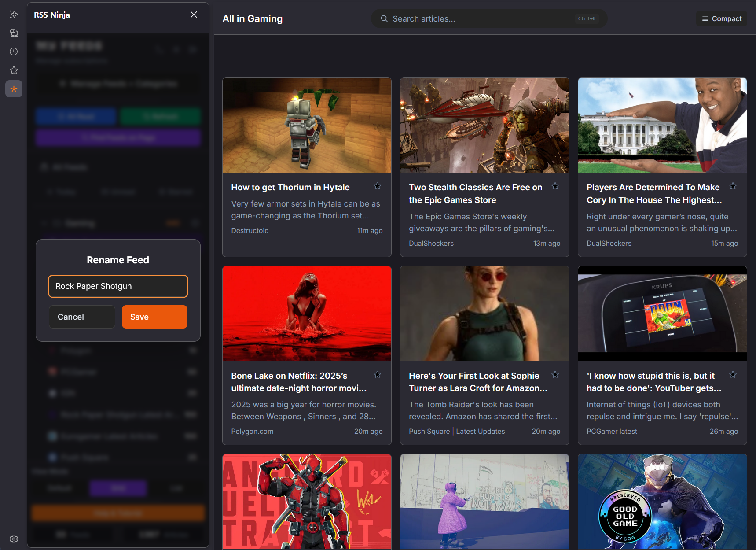Screen dimensions: 756x550
Task: Open settings via the gear icon
Action: (x=14, y=539)
